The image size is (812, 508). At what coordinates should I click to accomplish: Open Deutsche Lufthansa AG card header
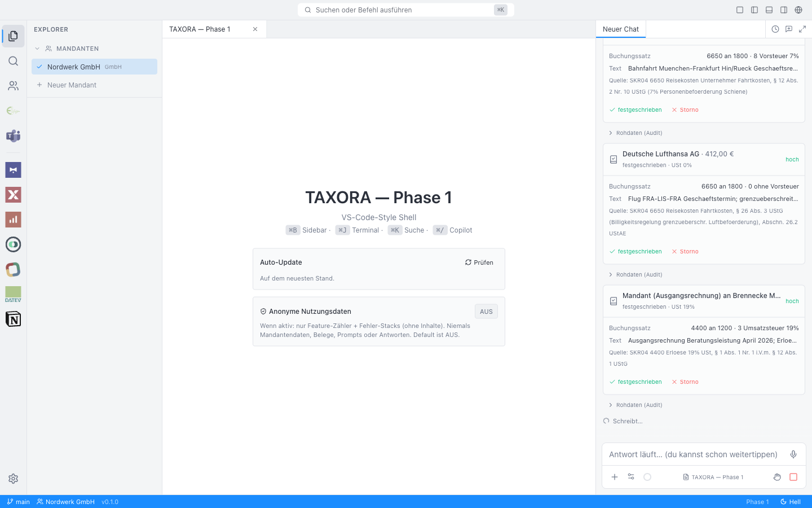tap(704, 159)
